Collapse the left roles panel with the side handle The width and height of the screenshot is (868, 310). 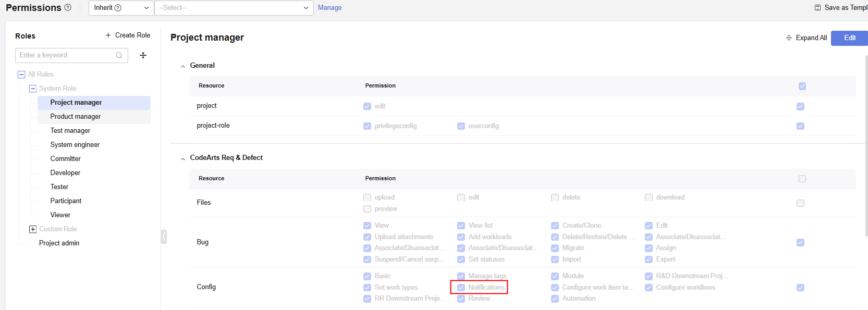point(164,237)
